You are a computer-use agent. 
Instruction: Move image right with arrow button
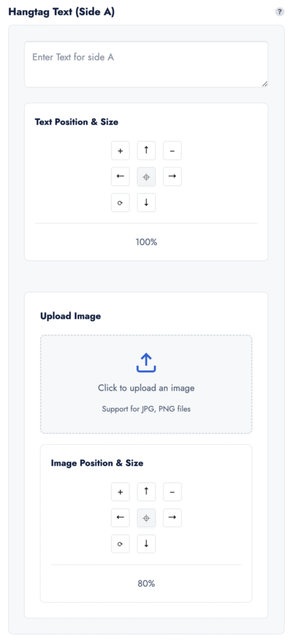tap(172, 518)
